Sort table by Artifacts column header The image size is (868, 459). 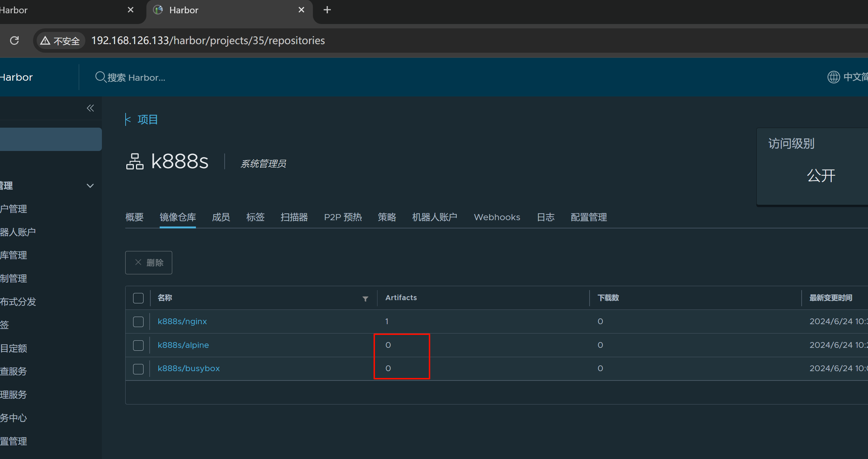point(401,298)
